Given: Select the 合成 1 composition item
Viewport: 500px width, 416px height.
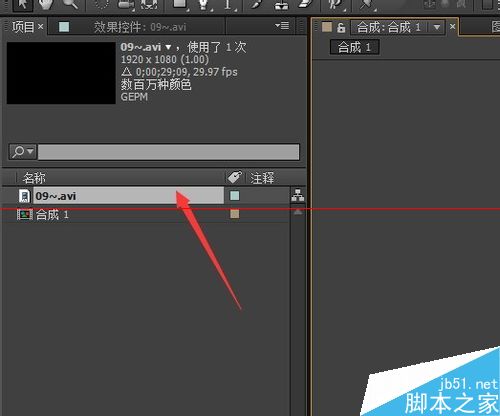Looking at the screenshot, I should point(52,214).
